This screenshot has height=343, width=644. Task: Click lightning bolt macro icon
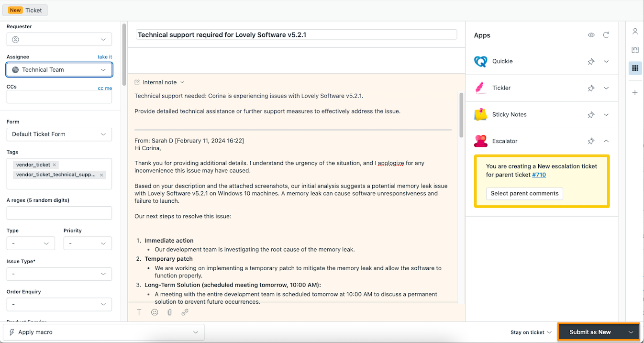tap(12, 332)
